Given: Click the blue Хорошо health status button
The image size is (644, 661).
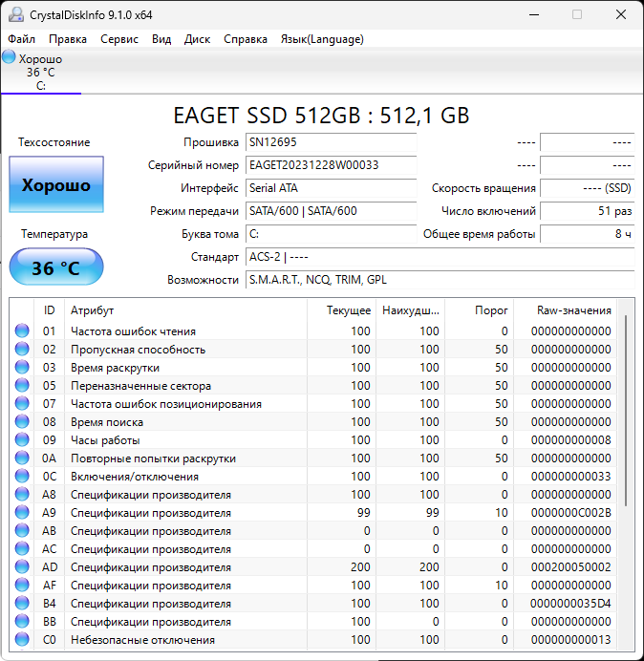Looking at the screenshot, I should click(56, 185).
